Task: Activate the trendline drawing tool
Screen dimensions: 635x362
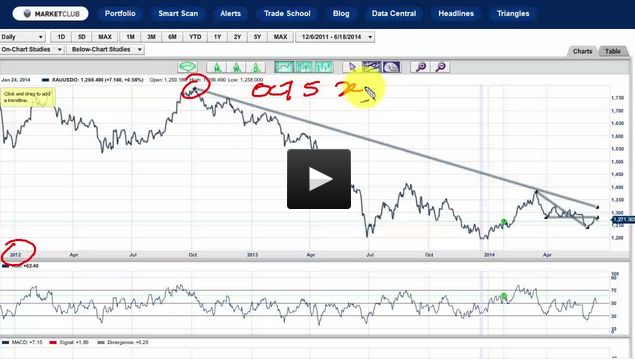Action: (x=372, y=67)
